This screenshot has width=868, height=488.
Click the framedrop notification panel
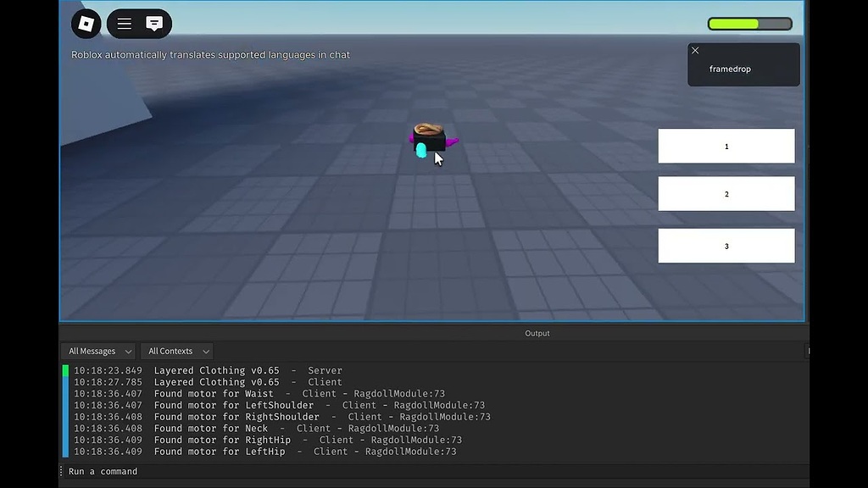pos(743,68)
